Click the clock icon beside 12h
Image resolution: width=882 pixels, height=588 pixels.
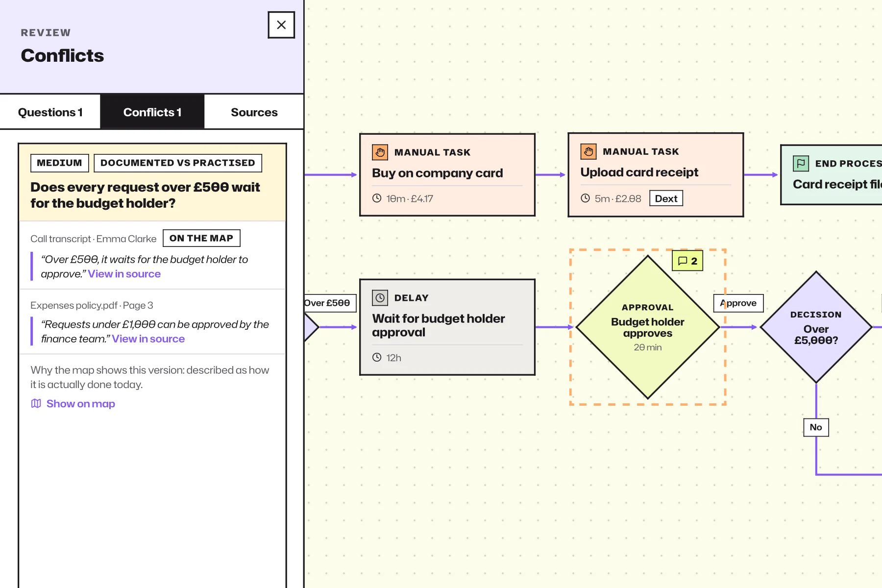tap(377, 358)
